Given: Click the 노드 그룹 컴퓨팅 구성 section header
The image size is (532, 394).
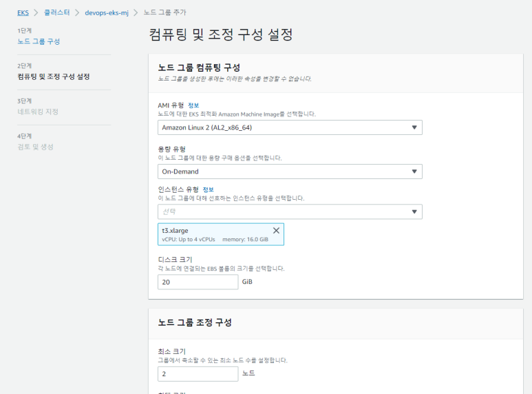Looking at the screenshot, I should [199, 68].
